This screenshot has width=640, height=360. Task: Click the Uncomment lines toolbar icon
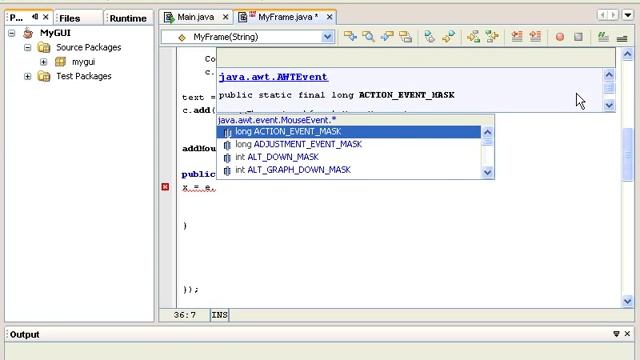tap(622, 38)
